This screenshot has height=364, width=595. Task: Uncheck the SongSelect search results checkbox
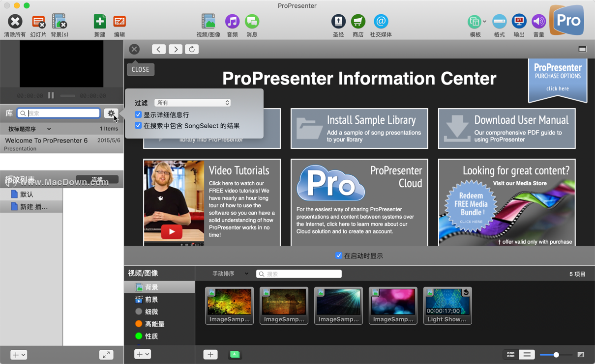(x=138, y=126)
